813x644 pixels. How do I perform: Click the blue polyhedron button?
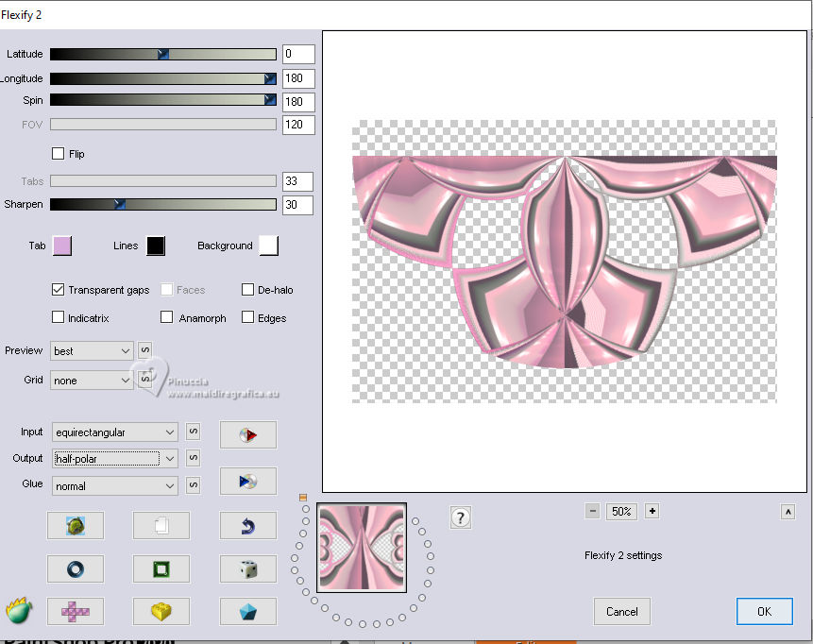[247, 611]
